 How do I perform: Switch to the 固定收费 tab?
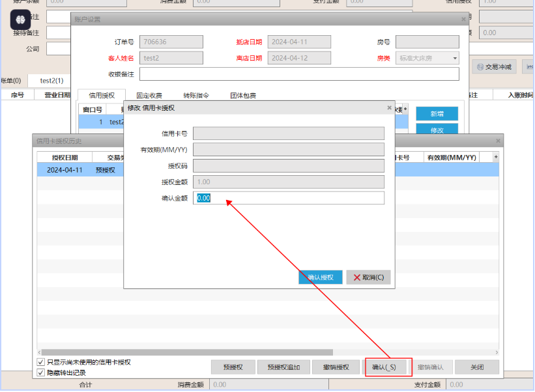pyautogui.click(x=149, y=96)
